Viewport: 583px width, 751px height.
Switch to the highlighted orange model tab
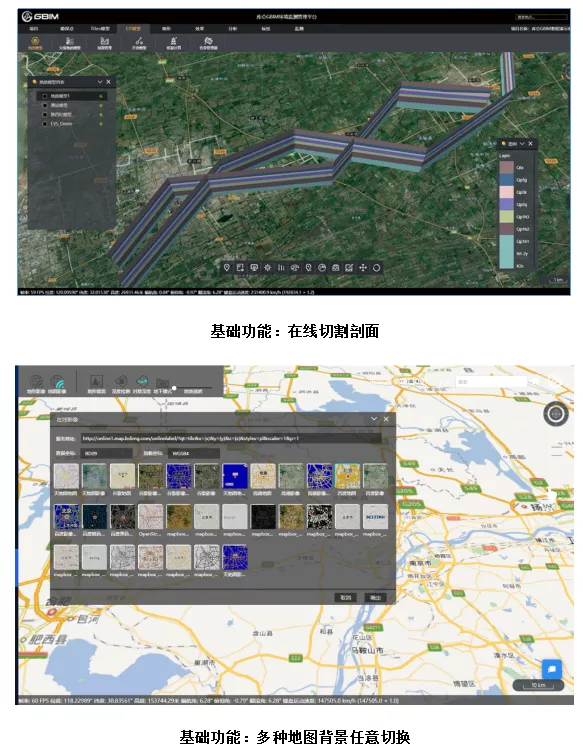pyautogui.click(x=133, y=29)
